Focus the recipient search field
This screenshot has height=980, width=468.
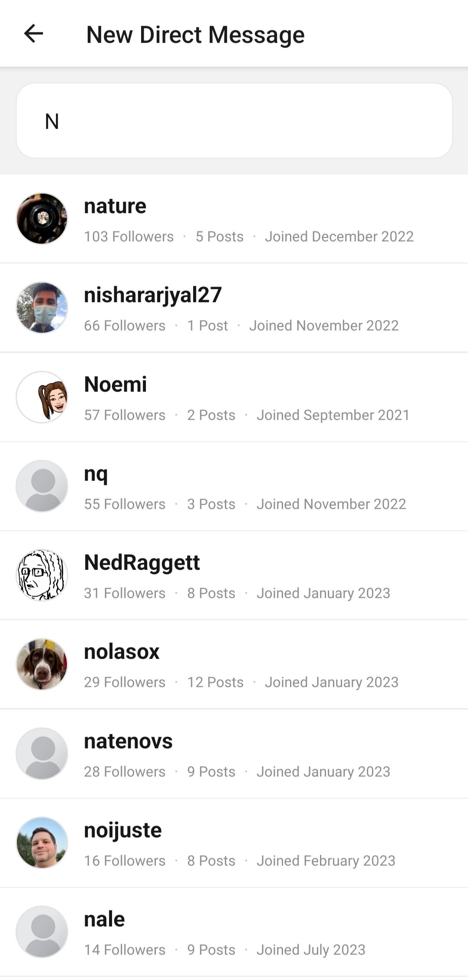point(234,121)
